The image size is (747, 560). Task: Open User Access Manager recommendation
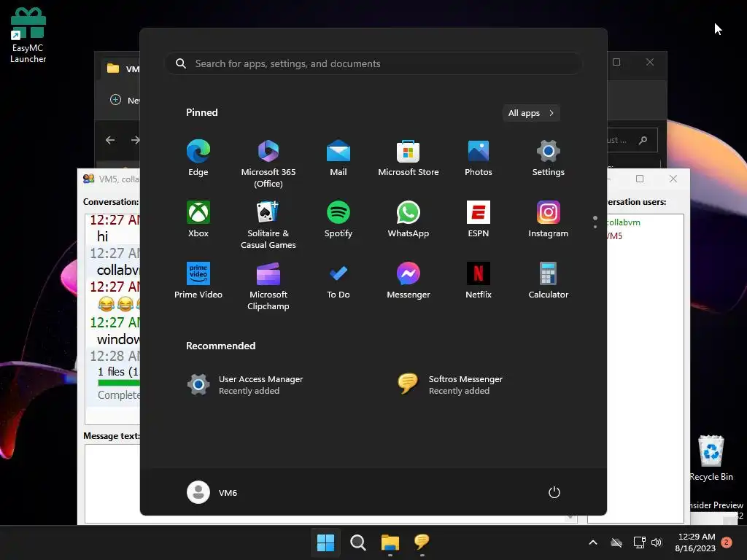click(245, 384)
